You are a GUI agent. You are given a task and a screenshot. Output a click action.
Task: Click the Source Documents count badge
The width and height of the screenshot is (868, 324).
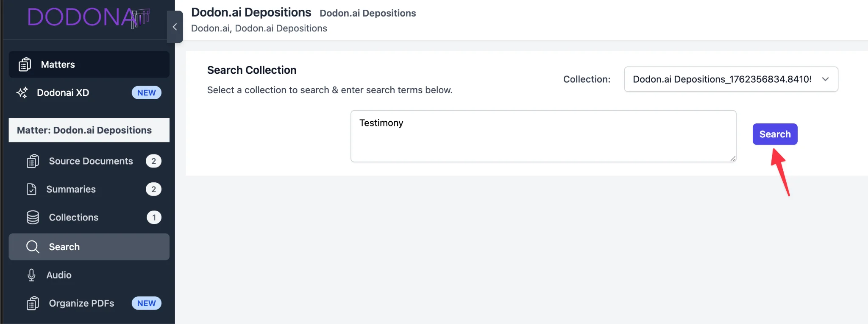(153, 161)
